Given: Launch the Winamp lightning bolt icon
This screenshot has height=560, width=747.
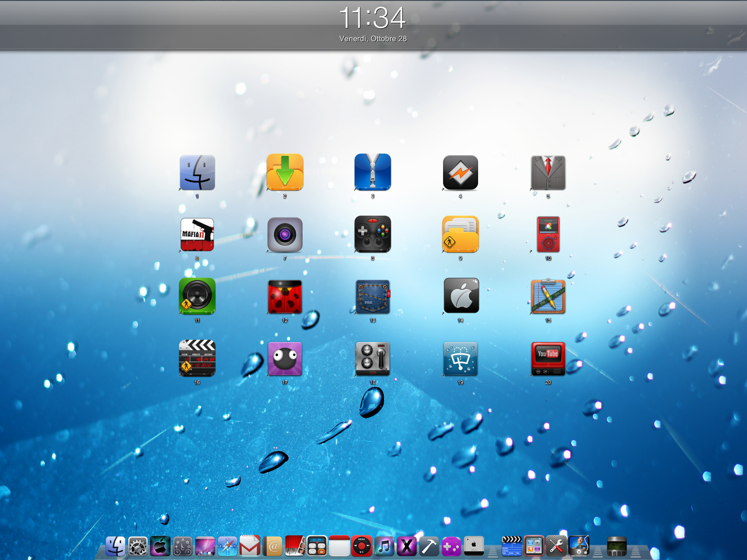Looking at the screenshot, I should click(460, 173).
